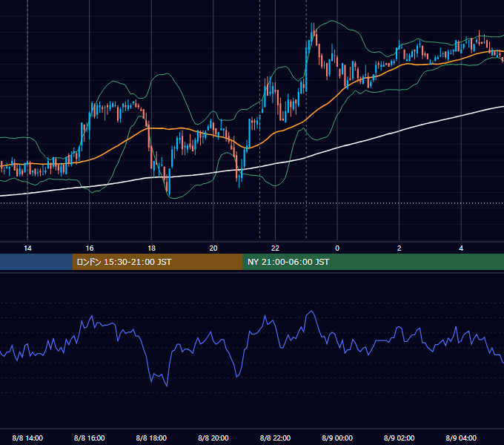Click the 8/9 02:00 date label
Image resolution: width=504 pixels, height=445 pixels.
pos(399,438)
